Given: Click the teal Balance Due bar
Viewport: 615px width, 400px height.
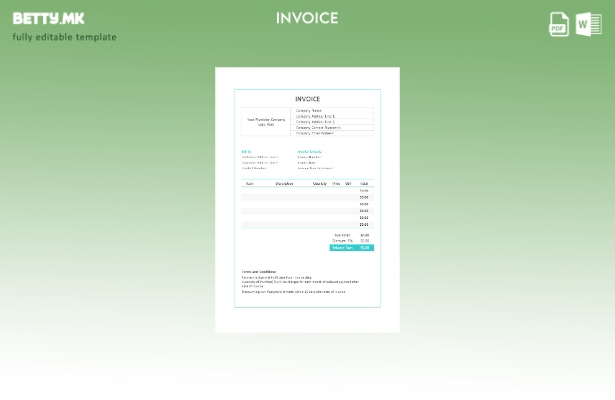Looking at the screenshot, I should 351,247.
